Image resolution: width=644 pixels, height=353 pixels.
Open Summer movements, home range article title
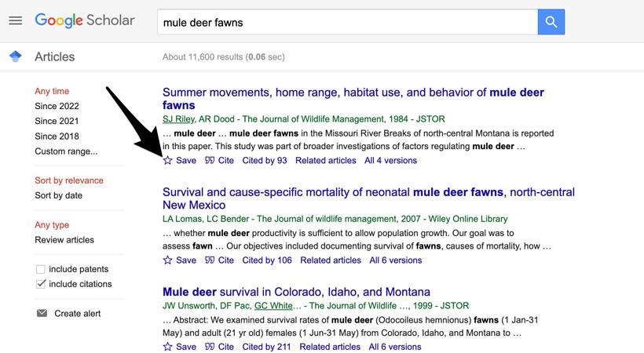[353, 99]
